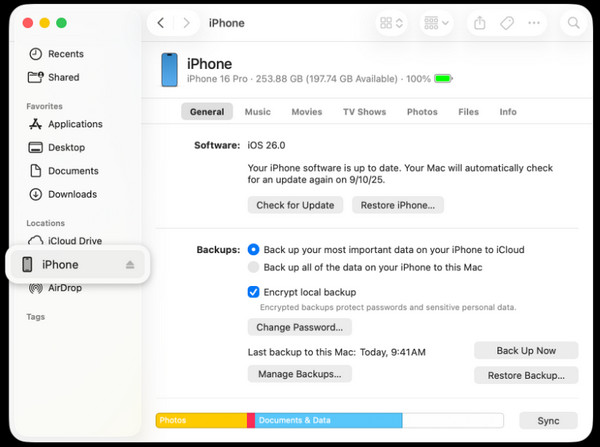
Task: Select back up to iCloud radio option
Action: (x=253, y=250)
